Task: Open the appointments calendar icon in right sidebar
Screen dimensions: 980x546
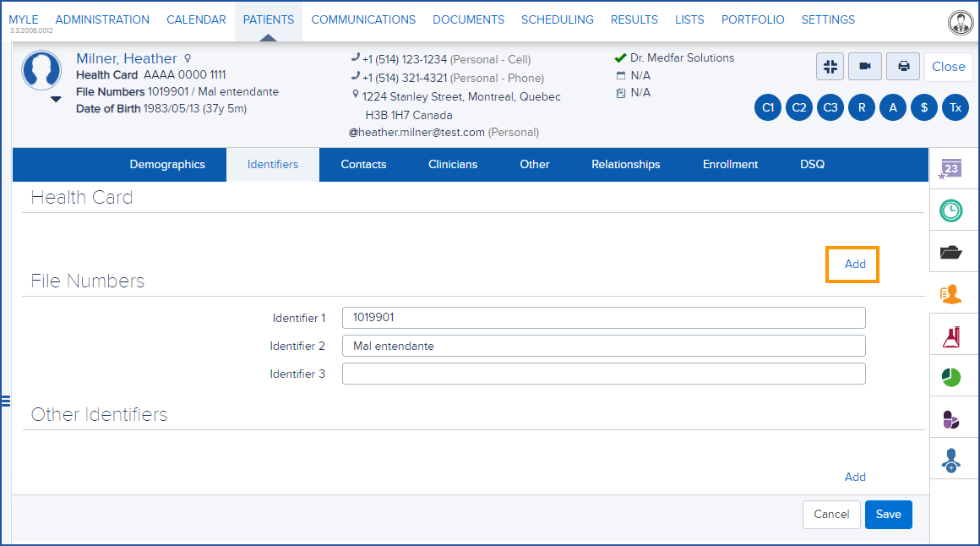Action: 954,168
